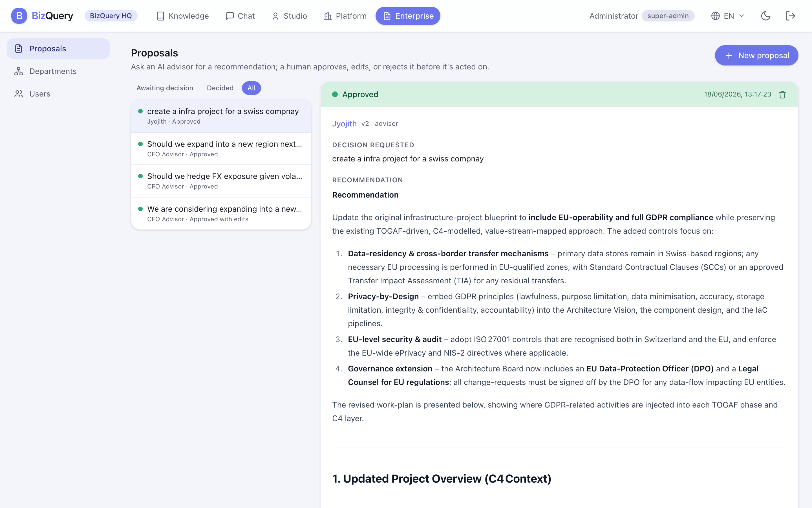
Task: Click the globe language icon
Action: [x=715, y=16]
